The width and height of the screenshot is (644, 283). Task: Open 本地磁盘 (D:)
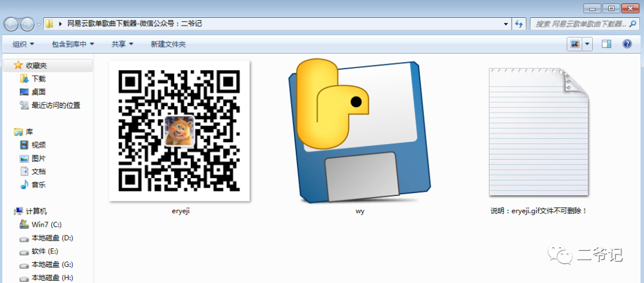[52, 238]
